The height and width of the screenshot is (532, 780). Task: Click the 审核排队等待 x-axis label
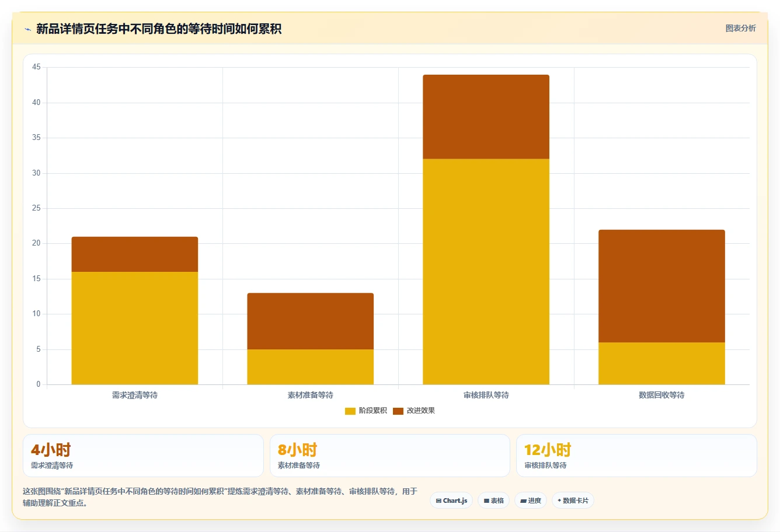tap(486, 395)
